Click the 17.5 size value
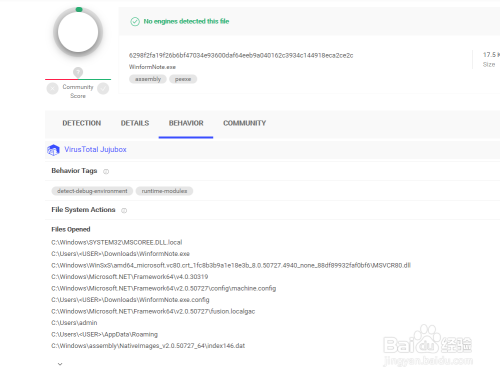The width and height of the screenshot is (500, 378). coord(491,55)
